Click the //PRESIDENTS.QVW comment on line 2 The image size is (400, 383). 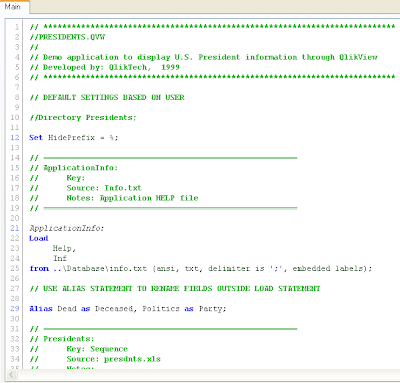click(67, 37)
